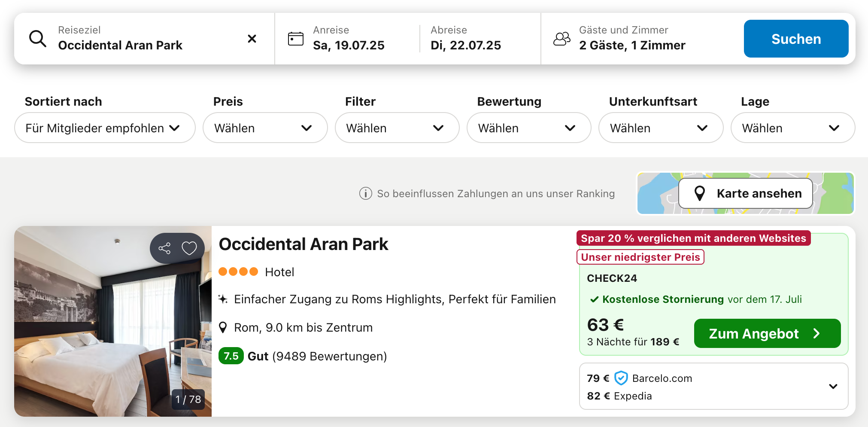Click the Unser niedrigster Preis label
This screenshot has width=868, height=427.
[640, 257]
